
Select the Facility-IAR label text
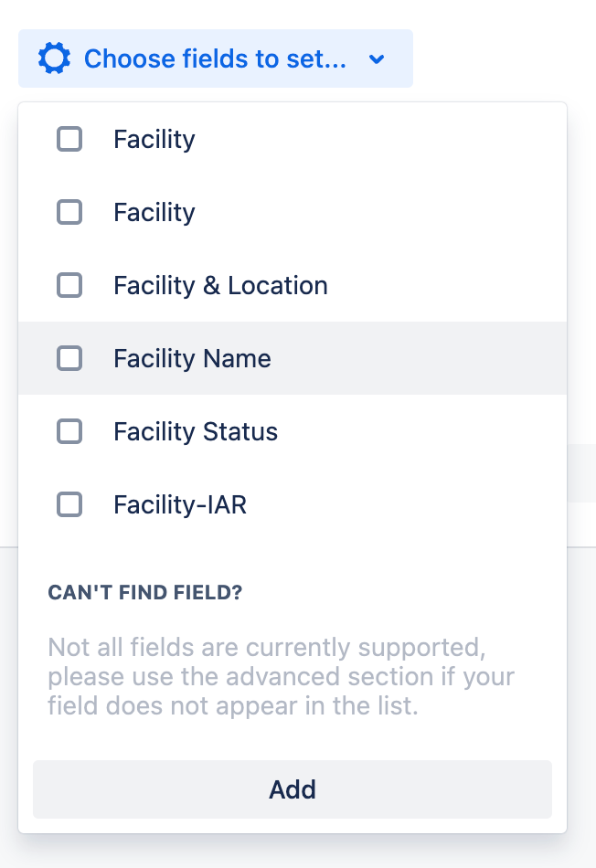pos(180,505)
